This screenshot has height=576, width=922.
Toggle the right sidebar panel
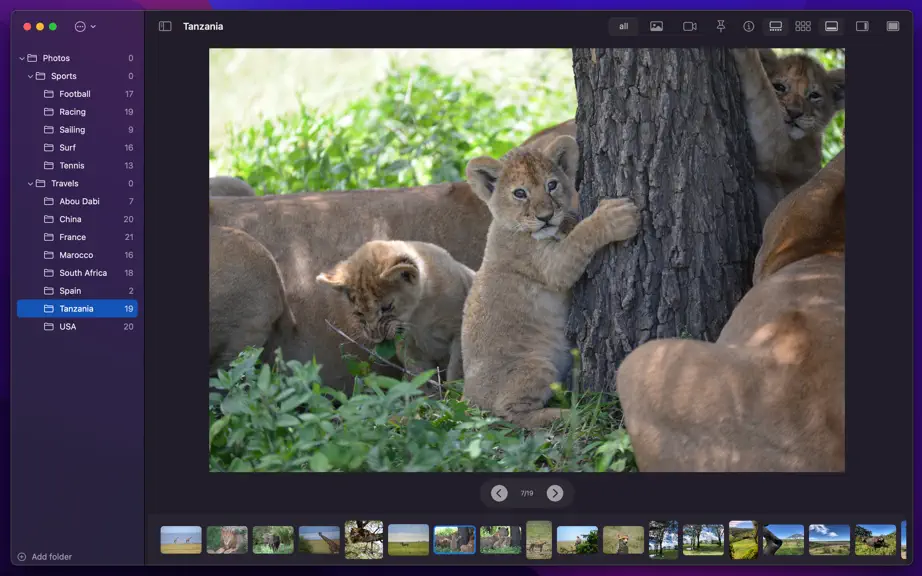pos(862,26)
